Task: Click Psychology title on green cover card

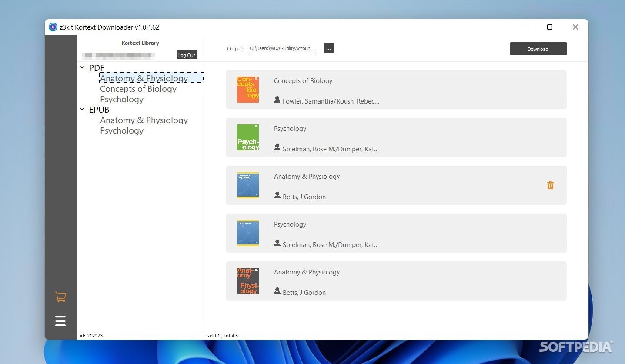Action: click(290, 129)
